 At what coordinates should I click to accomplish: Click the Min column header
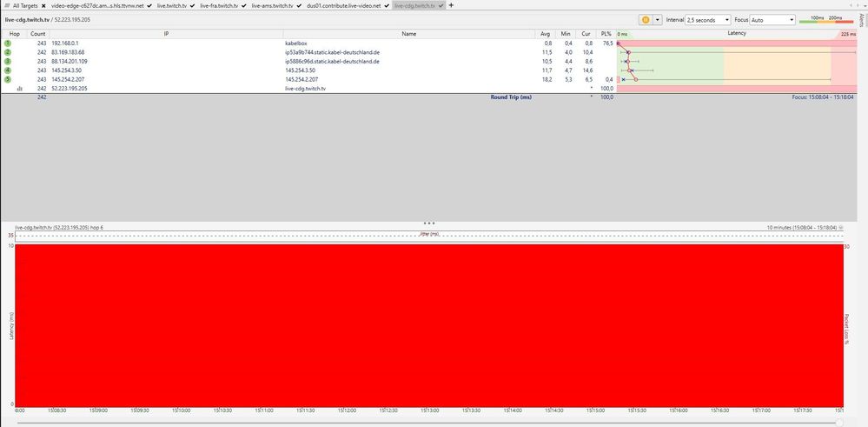565,34
